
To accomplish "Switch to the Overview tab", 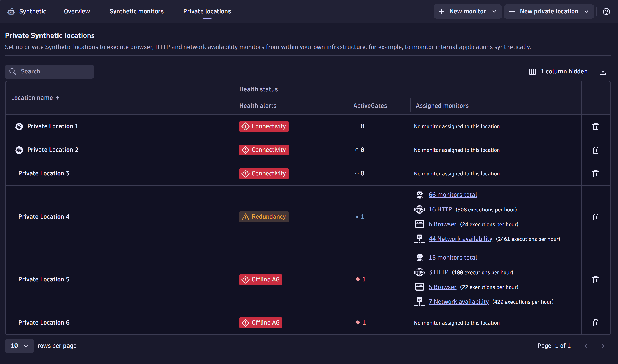I will [77, 11].
